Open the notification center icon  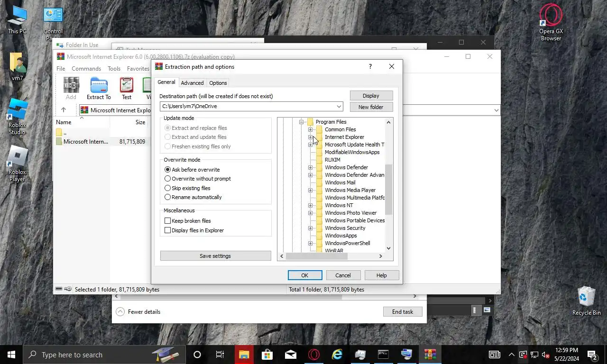coord(592,355)
